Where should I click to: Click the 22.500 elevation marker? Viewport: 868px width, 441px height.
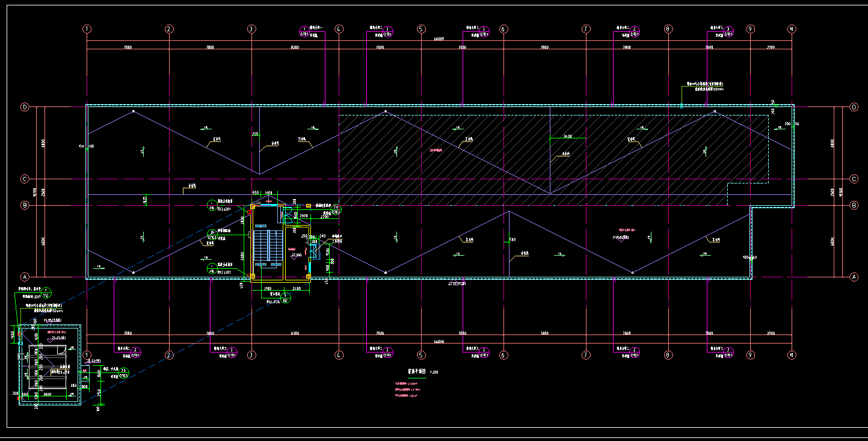click(x=295, y=254)
